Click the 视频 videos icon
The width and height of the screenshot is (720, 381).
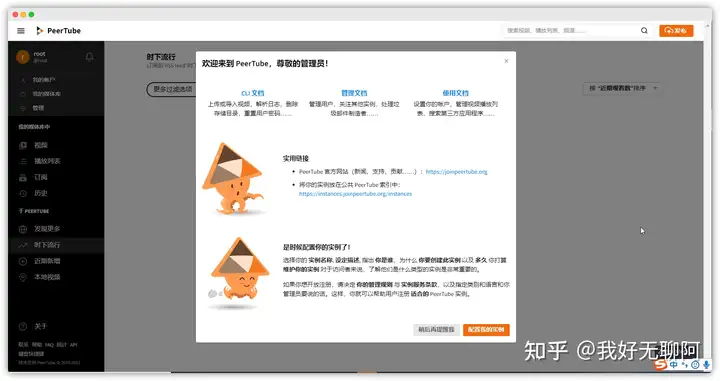(x=22, y=146)
